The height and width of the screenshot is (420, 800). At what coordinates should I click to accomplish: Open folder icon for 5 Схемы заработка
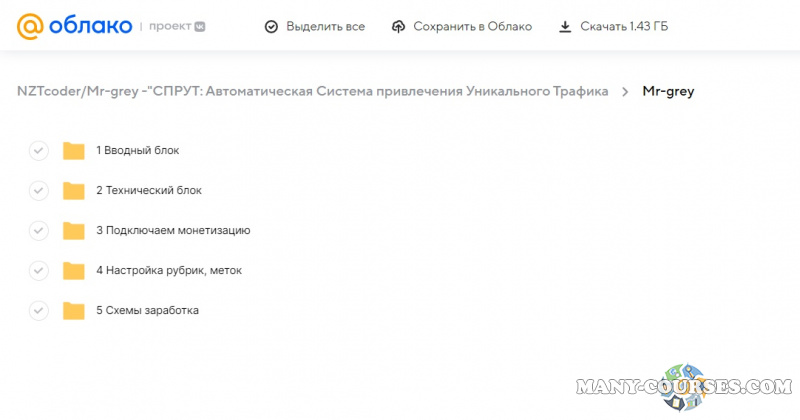tap(73, 311)
